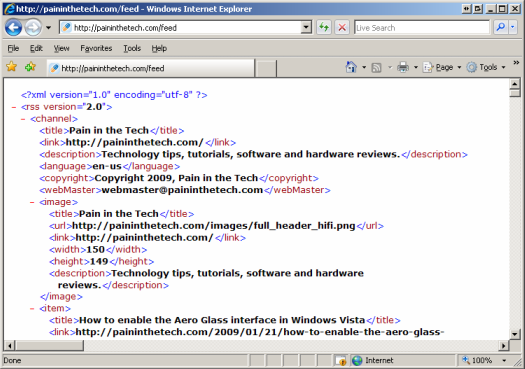Click inside the Live Search box
Screen dimensions: 525x369
pos(422,28)
